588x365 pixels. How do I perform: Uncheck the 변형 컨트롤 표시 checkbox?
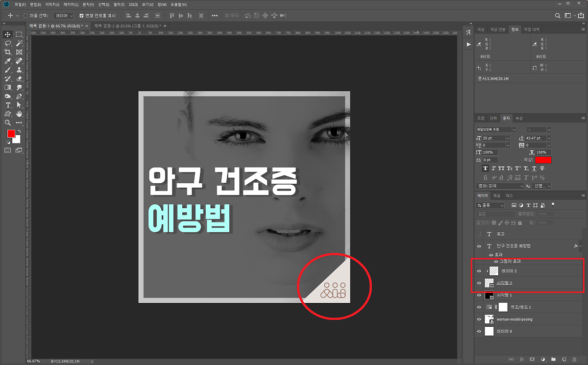[81, 16]
